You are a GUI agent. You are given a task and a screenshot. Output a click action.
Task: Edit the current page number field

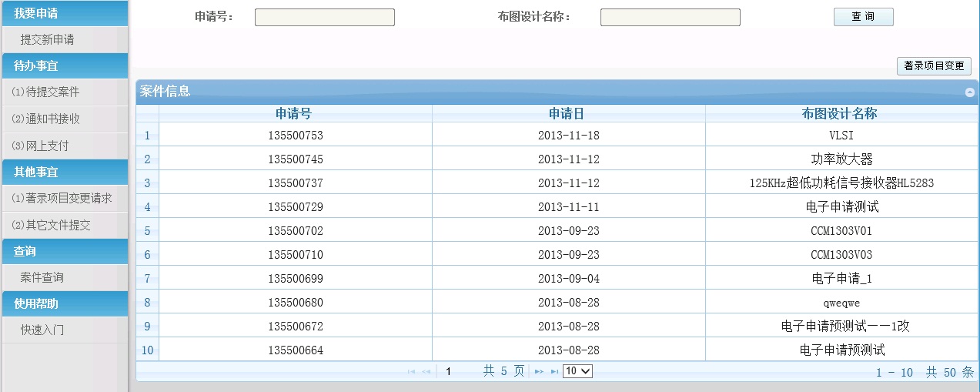454,372
